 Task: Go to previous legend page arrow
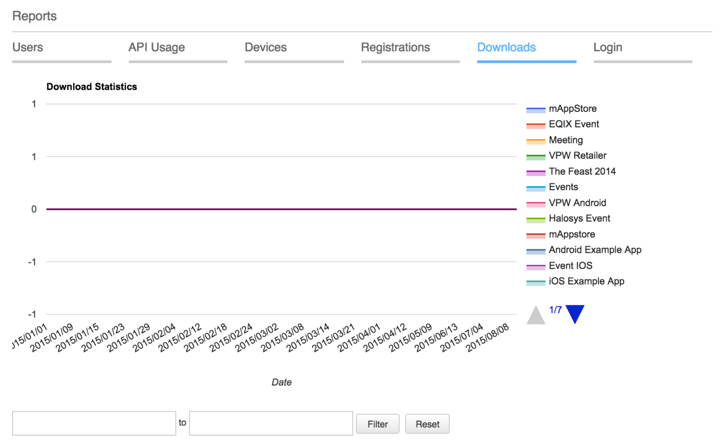(536, 314)
